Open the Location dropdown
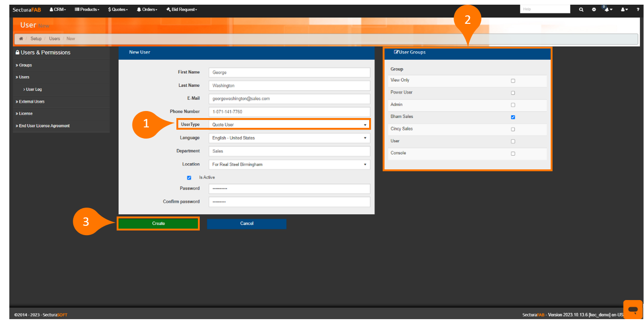Screen dimensions: 644x321 (289, 165)
